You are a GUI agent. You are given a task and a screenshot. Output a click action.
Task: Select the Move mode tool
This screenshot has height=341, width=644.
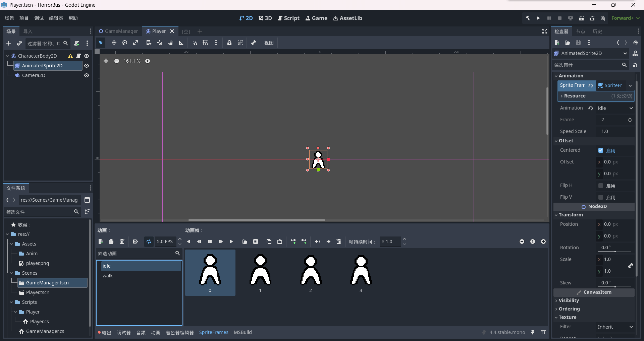pyautogui.click(x=114, y=43)
